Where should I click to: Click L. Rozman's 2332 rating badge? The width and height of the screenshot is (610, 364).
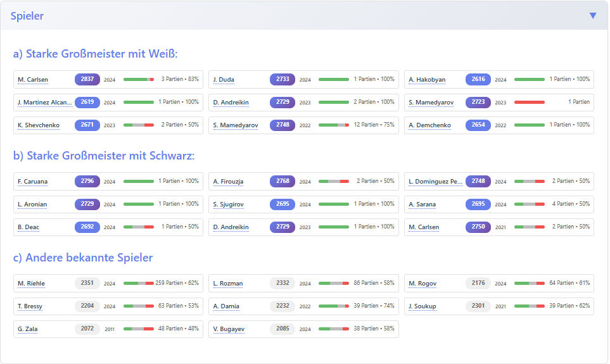coord(283,284)
